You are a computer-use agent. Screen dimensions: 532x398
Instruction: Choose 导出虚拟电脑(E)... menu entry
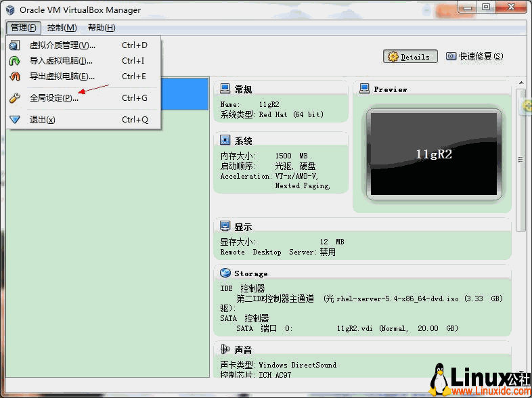pyautogui.click(x=83, y=76)
